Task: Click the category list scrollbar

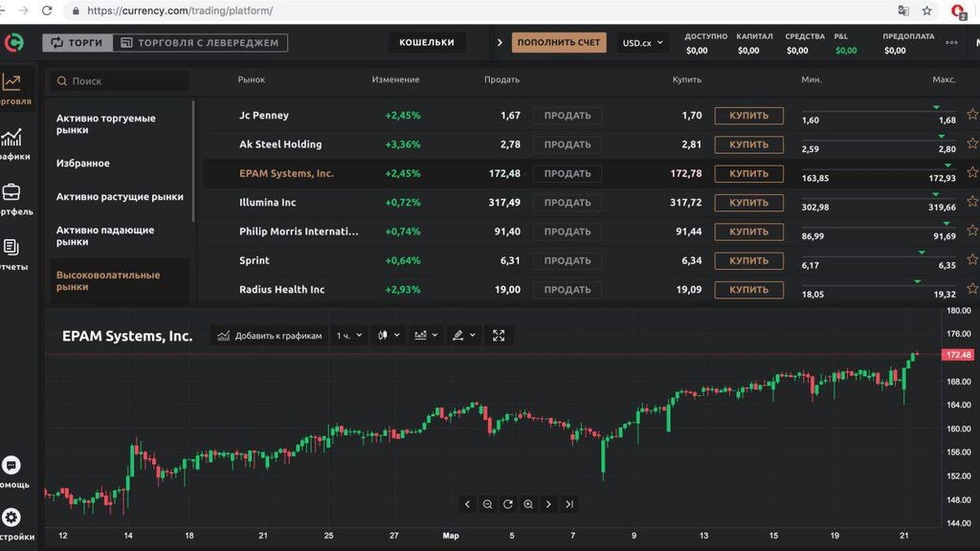Action: coord(193,161)
